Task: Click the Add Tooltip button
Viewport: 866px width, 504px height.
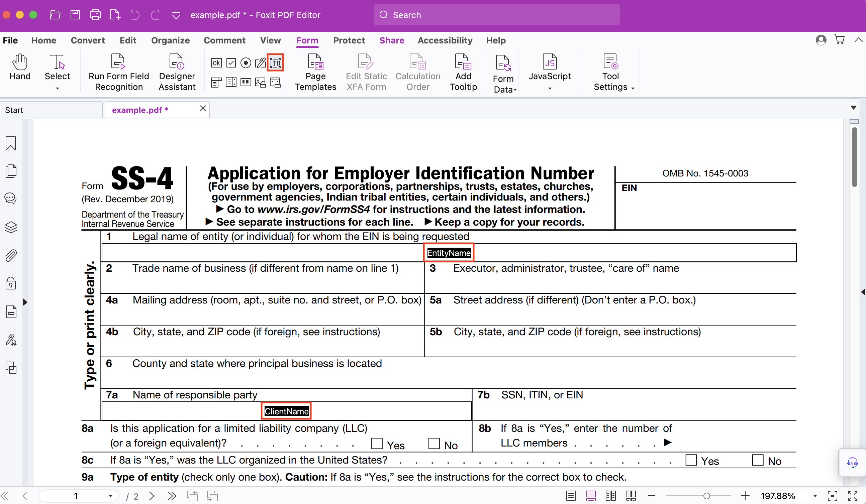Action: (x=463, y=72)
